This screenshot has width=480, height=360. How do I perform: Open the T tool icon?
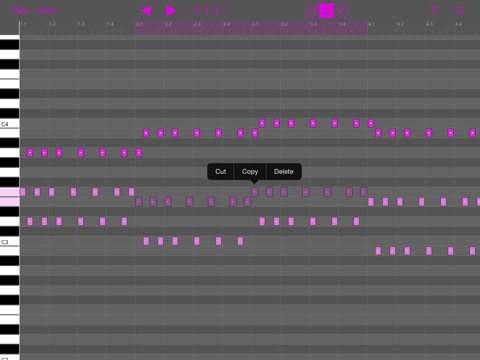[434, 11]
